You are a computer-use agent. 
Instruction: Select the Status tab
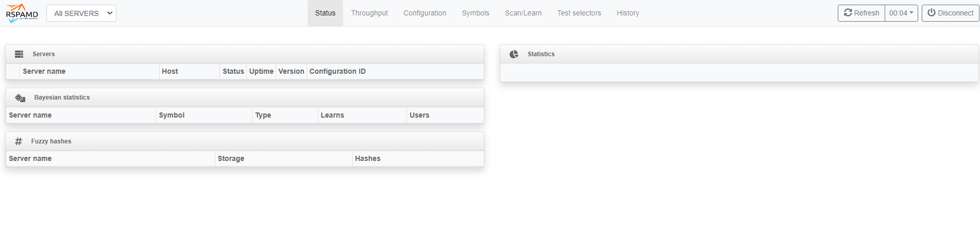(325, 13)
